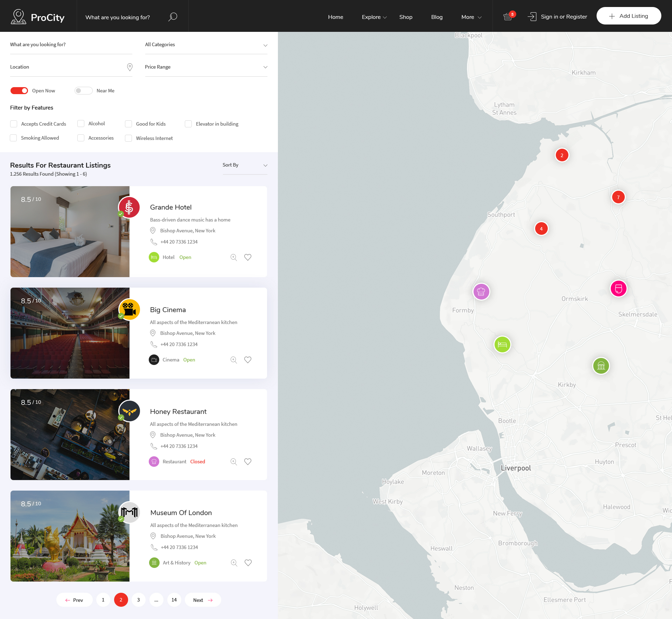Open red map cluster marker showing 7
This screenshot has width=672, height=619.
coord(618,197)
